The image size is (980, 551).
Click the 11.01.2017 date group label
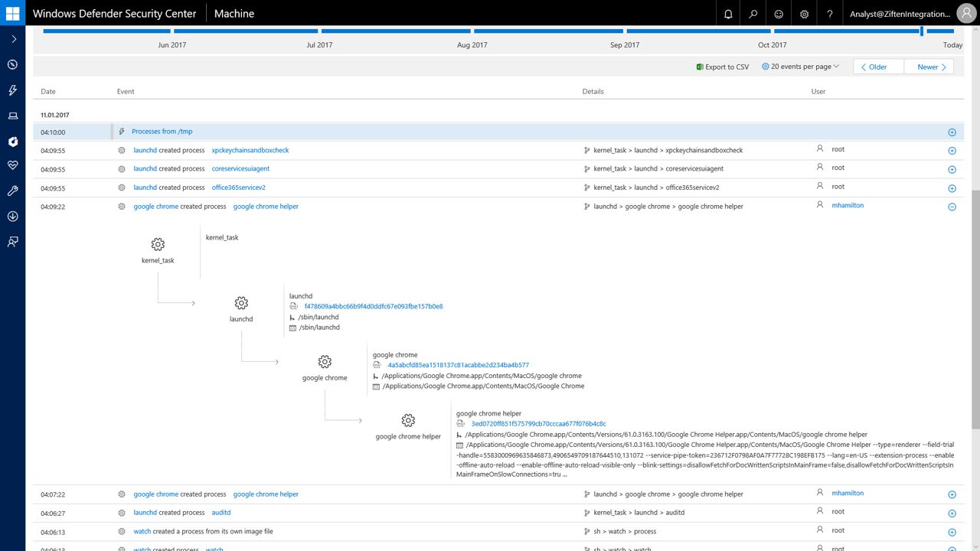55,115
